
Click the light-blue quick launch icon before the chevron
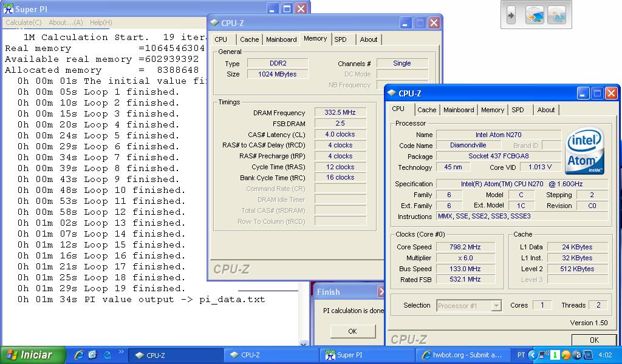(107, 356)
